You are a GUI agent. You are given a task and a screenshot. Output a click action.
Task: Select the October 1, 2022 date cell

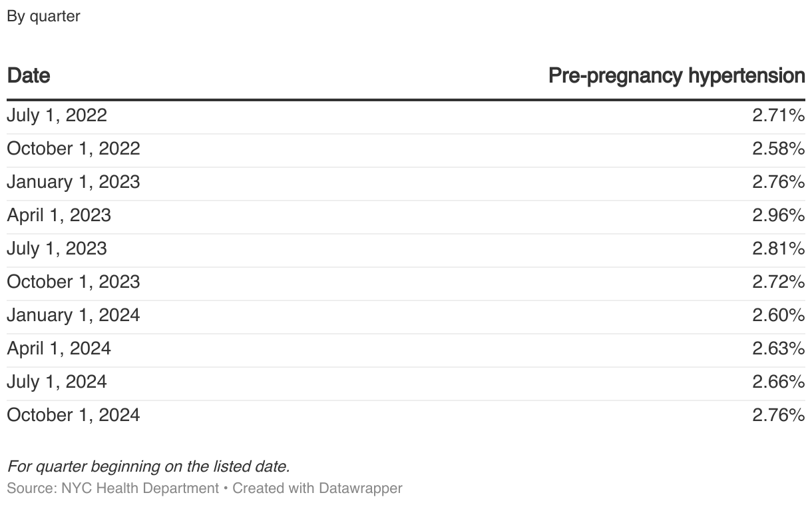point(73,149)
